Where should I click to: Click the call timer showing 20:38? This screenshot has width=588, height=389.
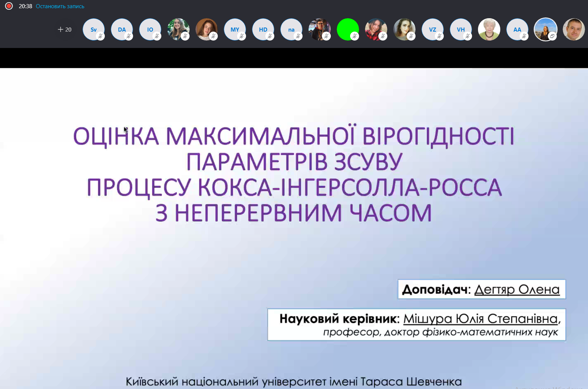[25, 6]
